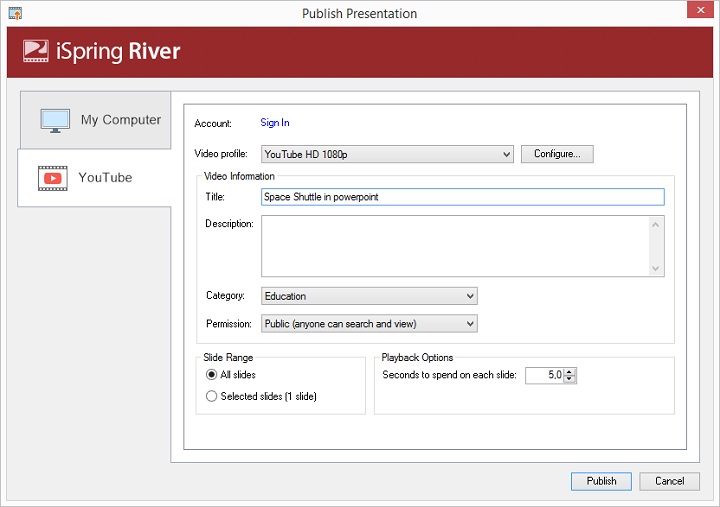Open the Permission dropdown showing Public
Screen dimensions: 720x507
[x=369, y=324]
